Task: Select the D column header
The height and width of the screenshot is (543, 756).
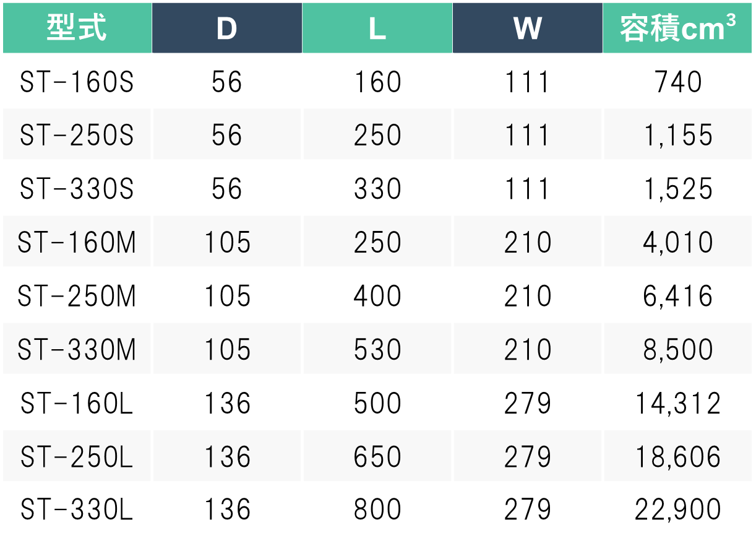Action: (227, 28)
